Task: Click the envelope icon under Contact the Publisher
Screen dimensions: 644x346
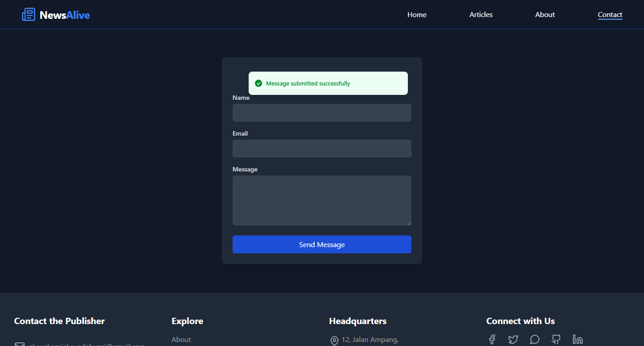Action: tap(19, 344)
